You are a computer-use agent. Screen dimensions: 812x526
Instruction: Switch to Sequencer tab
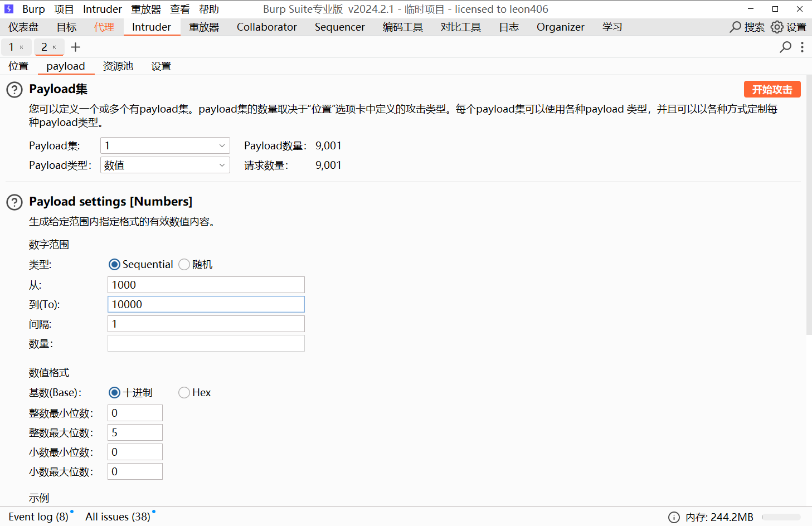tap(340, 27)
